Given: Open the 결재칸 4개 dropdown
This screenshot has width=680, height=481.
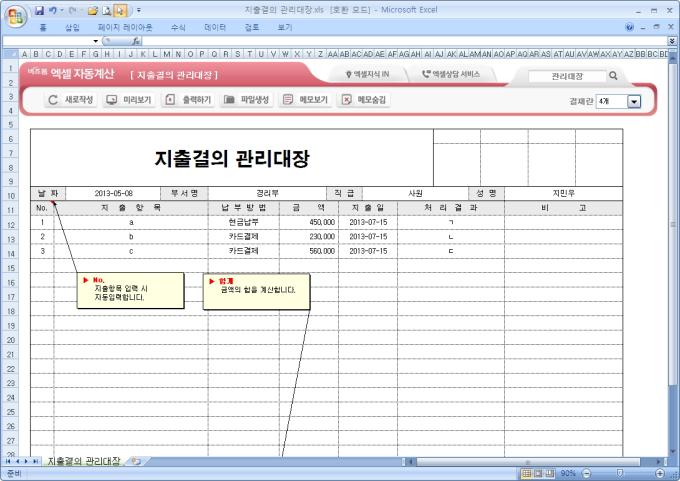Looking at the screenshot, I should (634, 101).
